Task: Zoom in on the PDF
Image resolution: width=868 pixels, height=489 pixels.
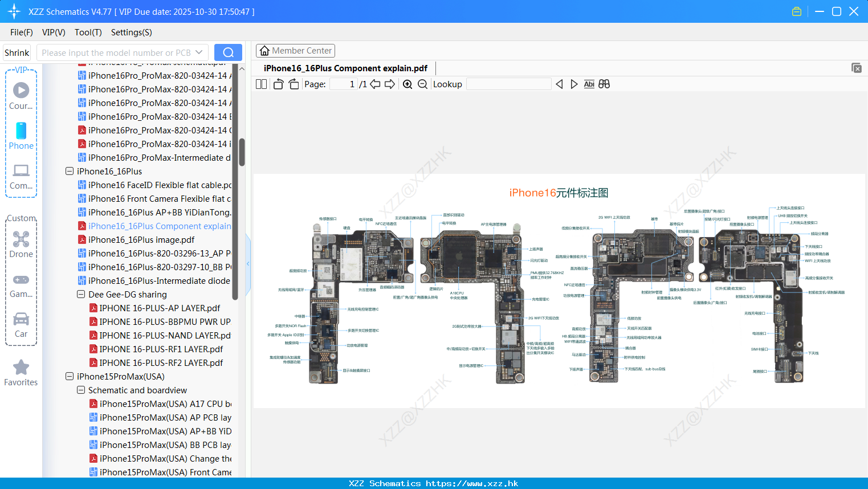Action: coord(407,84)
